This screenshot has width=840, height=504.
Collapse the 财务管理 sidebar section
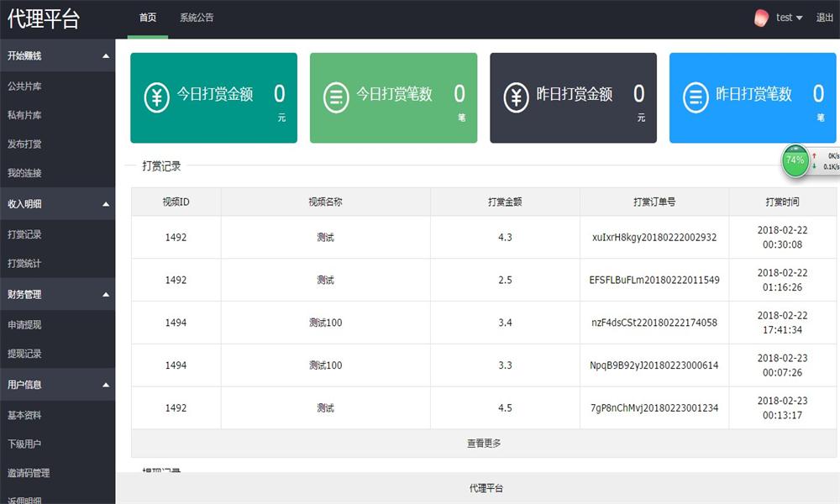pyautogui.click(x=105, y=295)
